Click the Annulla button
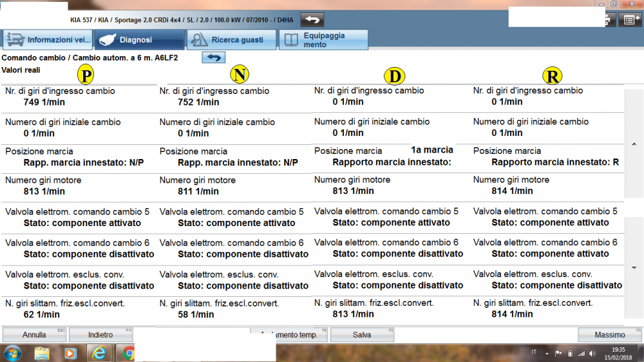644x362 pixels. 34,335
